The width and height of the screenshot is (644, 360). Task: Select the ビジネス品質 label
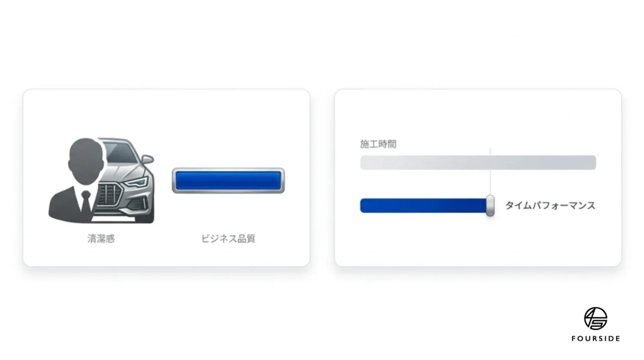tap(228, 239)
